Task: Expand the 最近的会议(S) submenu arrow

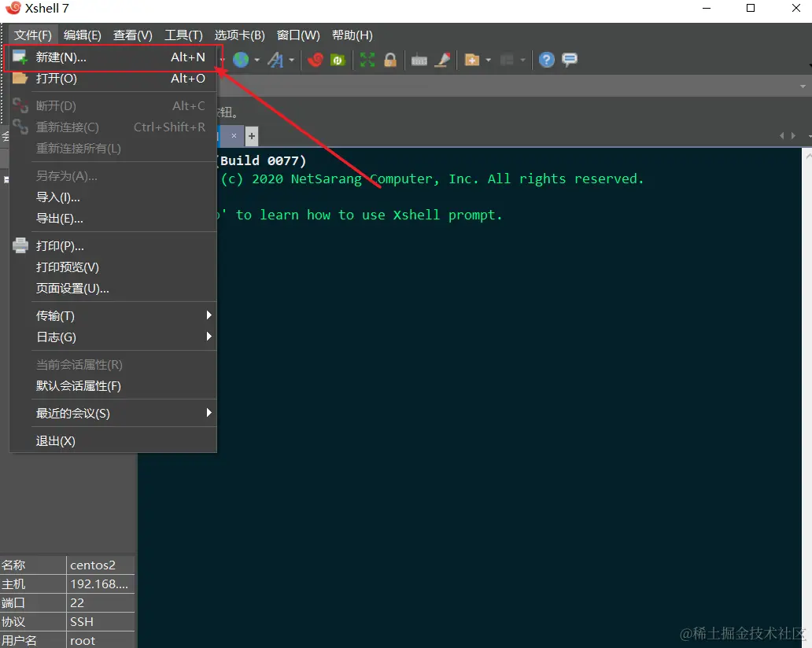Action: (209, 413)
